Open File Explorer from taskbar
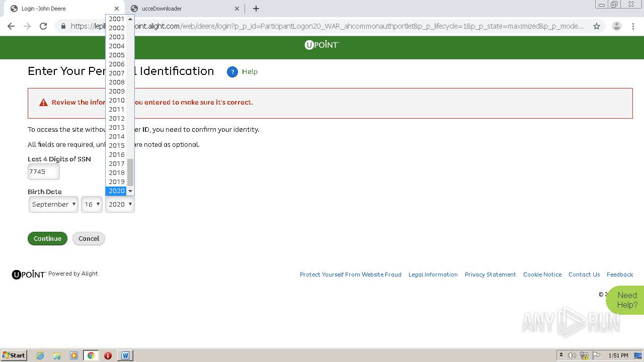The width and height of the screenshot is (644, 362). (57, 355)
